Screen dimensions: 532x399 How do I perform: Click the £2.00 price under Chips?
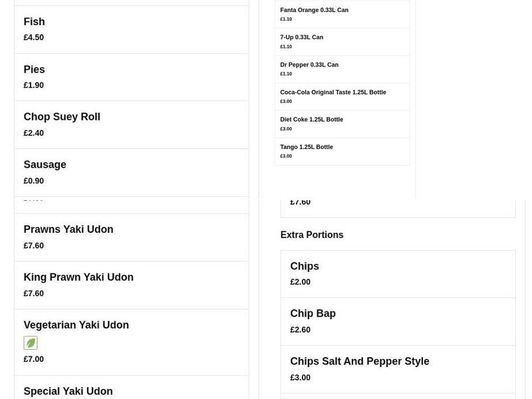coord(300,281)
